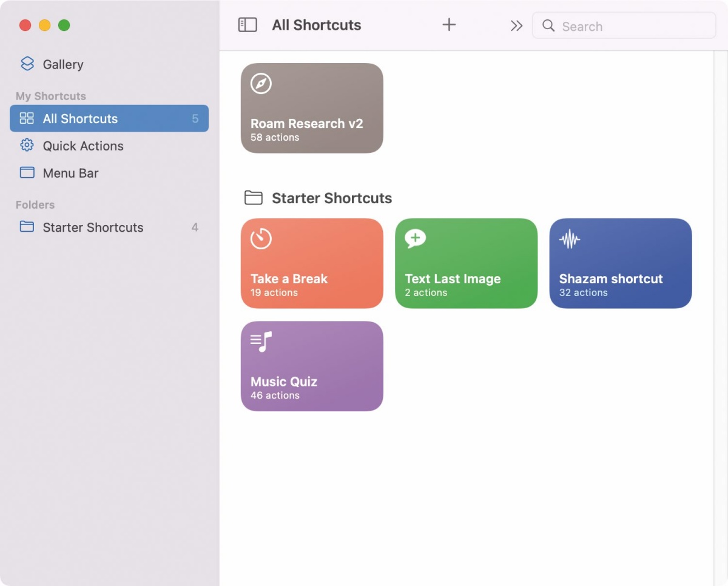This screenshot has height=586, width=728.
Task: Click the count 5 beside All Shortcuts
Action: pyautogui.click(x=195, y=119)
